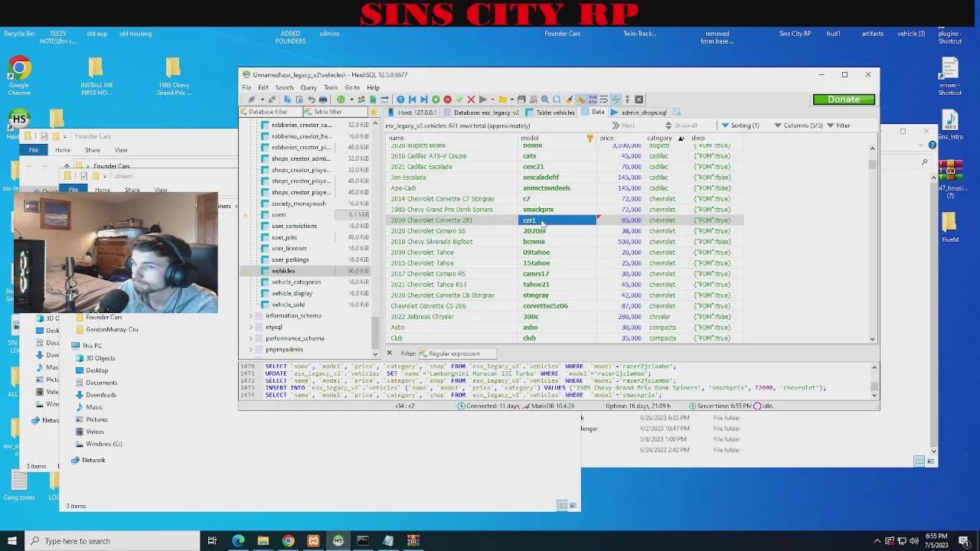Open the HeidiSQL File menu

tap(247, 87)
